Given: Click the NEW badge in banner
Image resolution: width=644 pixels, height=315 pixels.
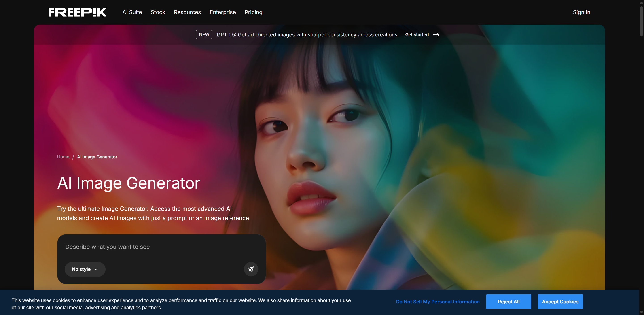Looking at the screenshot, I should (204, 34).
